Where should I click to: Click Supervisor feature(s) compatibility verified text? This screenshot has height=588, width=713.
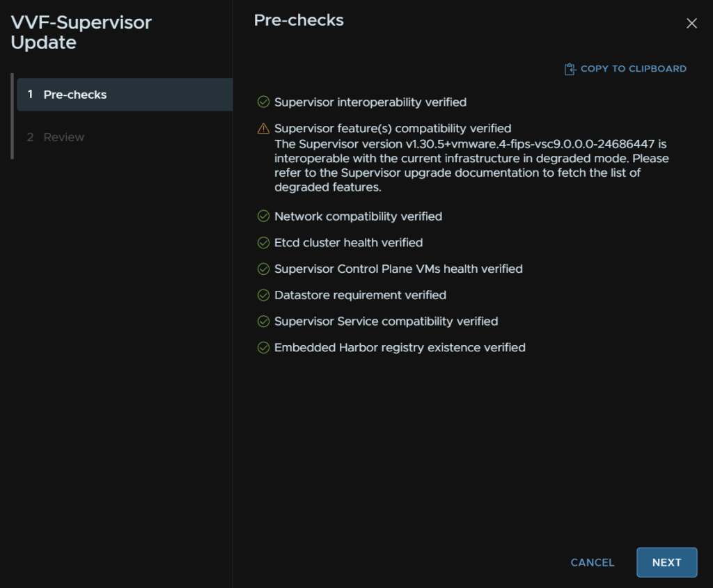393,129
